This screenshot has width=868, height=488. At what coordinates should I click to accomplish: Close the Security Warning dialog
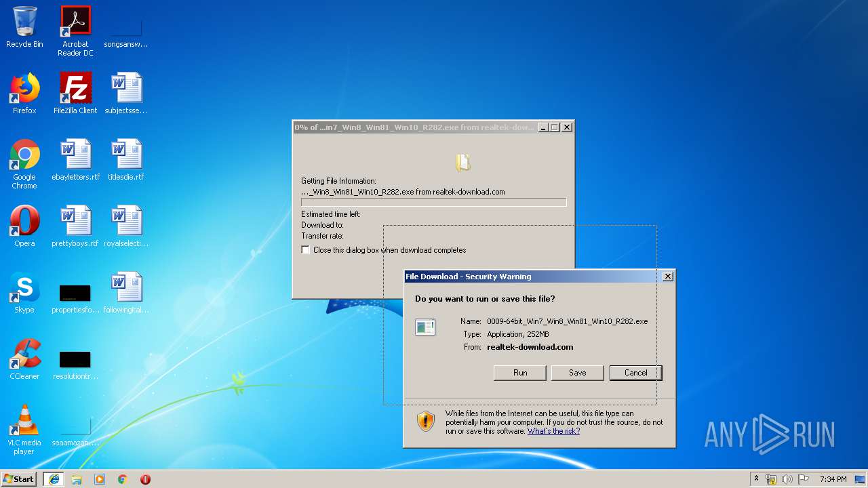point(668,276)
